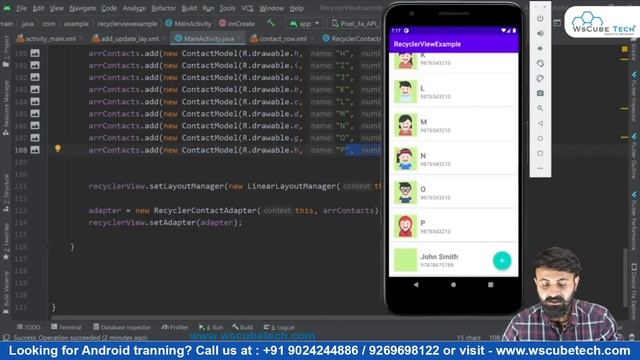
Task: Open the Logcat tool window
Action: pyautogui.click(x=279, y=327)
